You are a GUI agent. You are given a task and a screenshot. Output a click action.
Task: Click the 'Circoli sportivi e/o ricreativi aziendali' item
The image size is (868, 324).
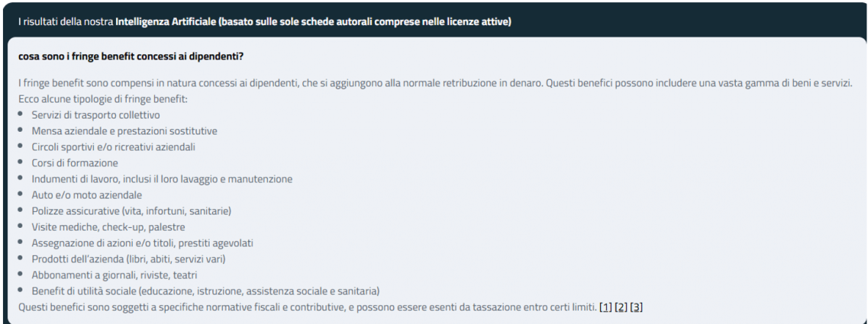click(x=118, y=147)
